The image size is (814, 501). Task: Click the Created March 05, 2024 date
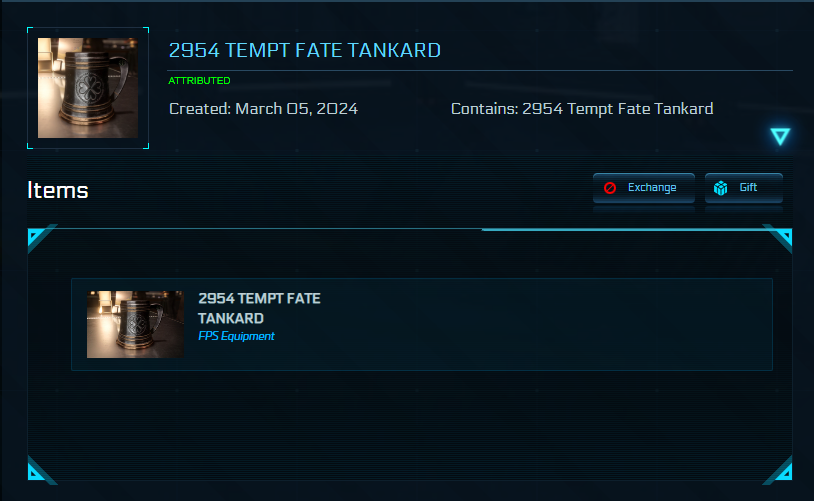(x=263, y=108)
